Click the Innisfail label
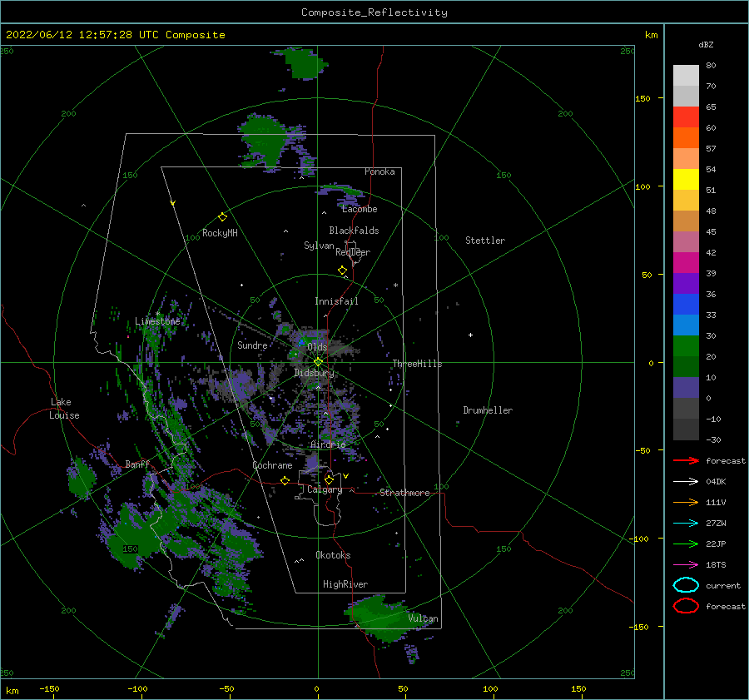749x700 pixels. click(336, 301)
